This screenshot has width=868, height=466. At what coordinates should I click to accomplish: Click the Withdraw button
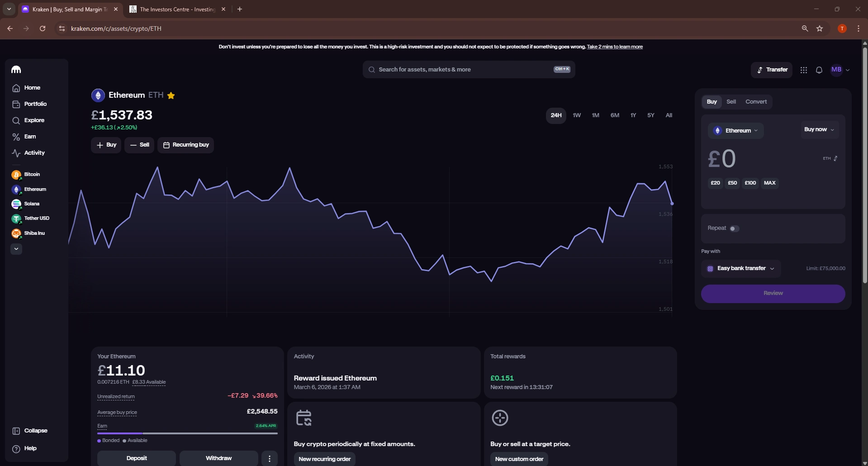point(219,458)
